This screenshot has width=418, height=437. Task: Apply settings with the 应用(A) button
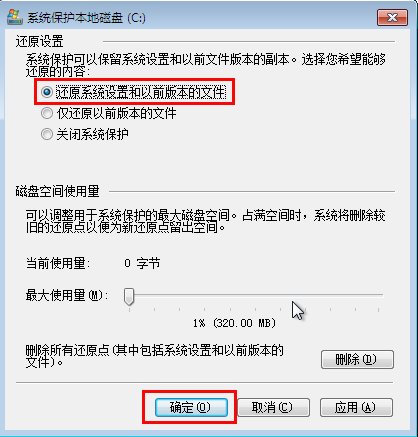pyautogui.click(x=356, y=407)
